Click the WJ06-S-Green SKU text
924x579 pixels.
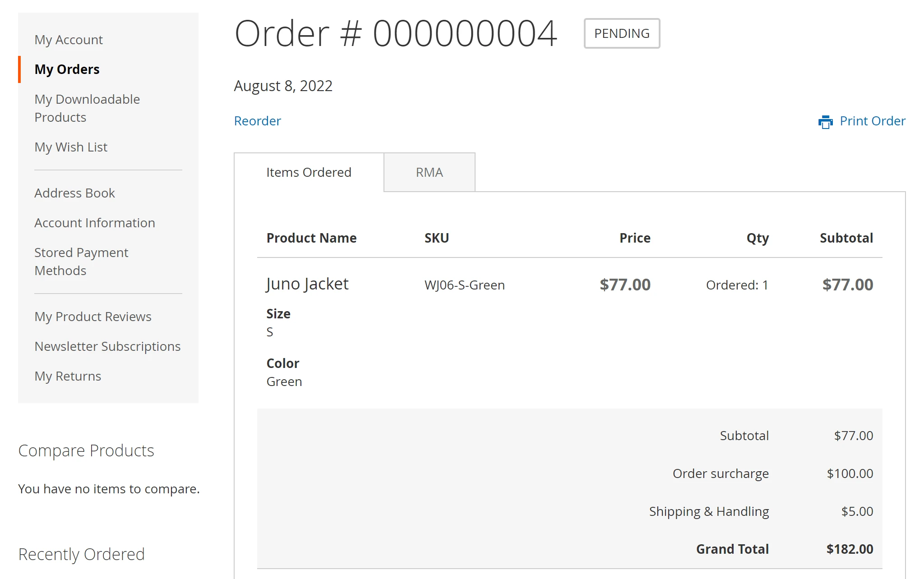coord(464,285)
